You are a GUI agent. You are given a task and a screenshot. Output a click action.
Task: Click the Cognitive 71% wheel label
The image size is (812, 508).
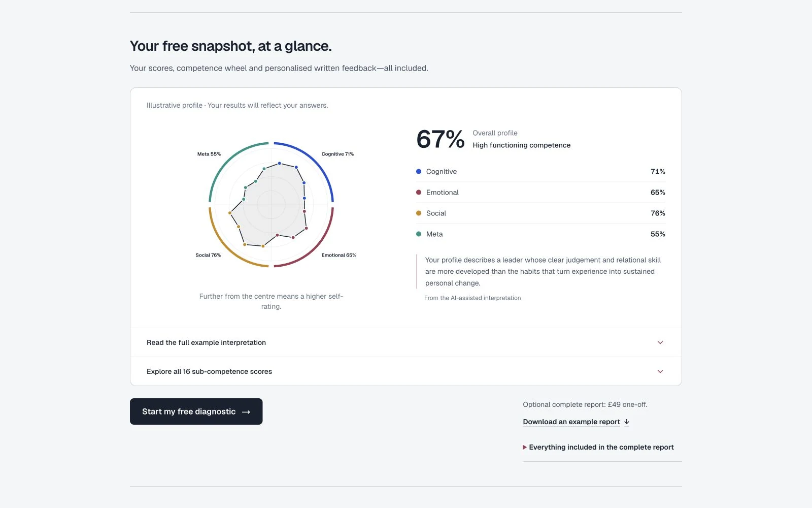tap(337, 154)
